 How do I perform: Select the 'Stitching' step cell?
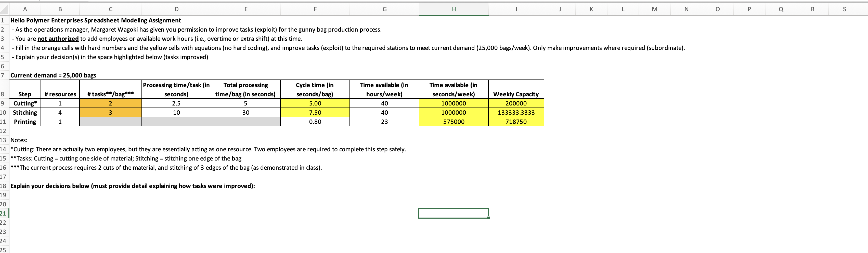tap(25, 113)
